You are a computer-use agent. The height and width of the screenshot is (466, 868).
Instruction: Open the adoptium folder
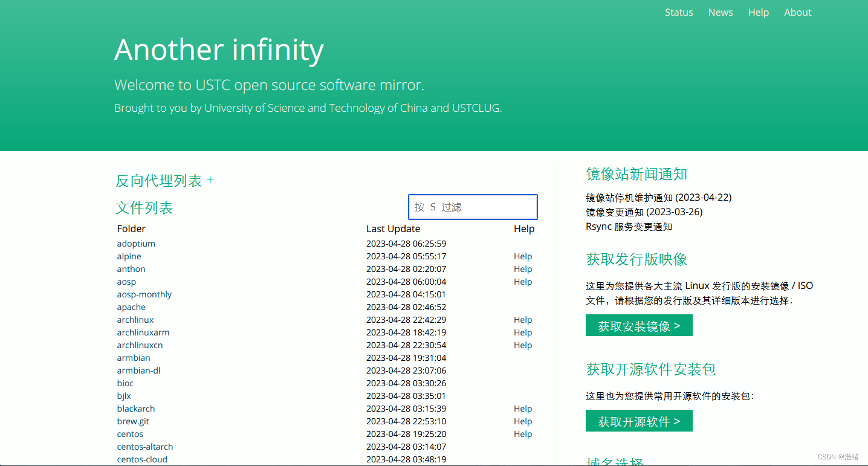pyautogui.click(x=136, y=244)
